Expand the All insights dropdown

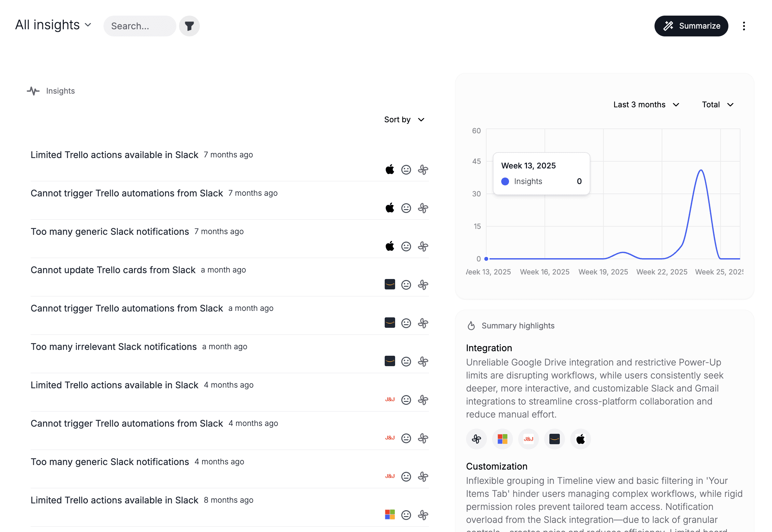click(53, 25)
